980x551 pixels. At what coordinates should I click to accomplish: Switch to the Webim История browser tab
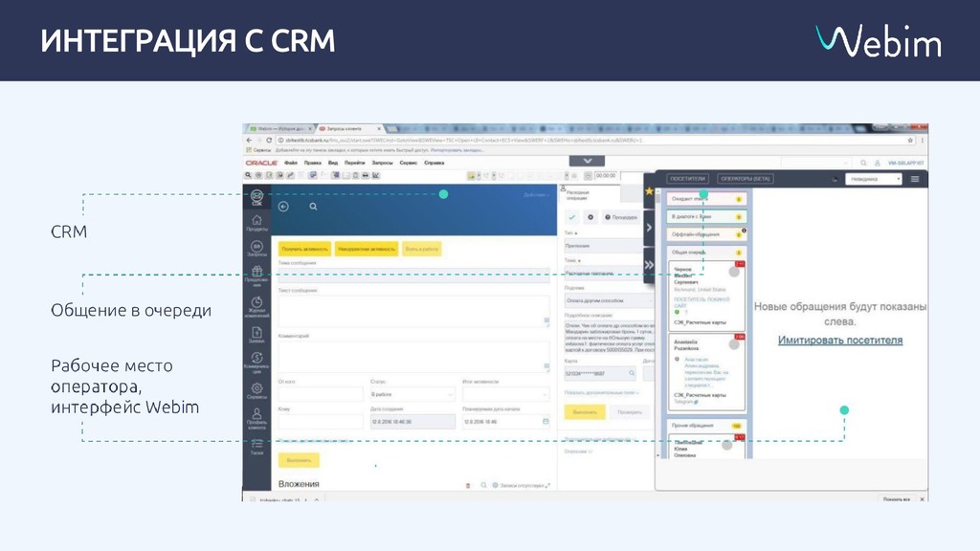click(x=280, y=129)
